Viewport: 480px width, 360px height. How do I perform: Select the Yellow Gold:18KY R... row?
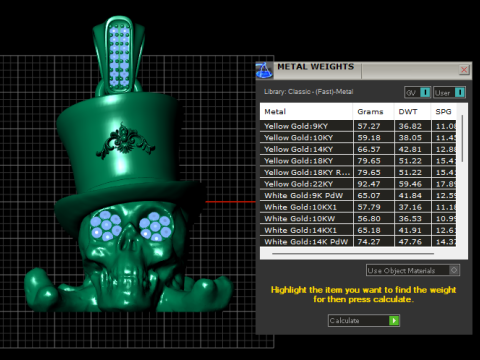pos(358,172)
